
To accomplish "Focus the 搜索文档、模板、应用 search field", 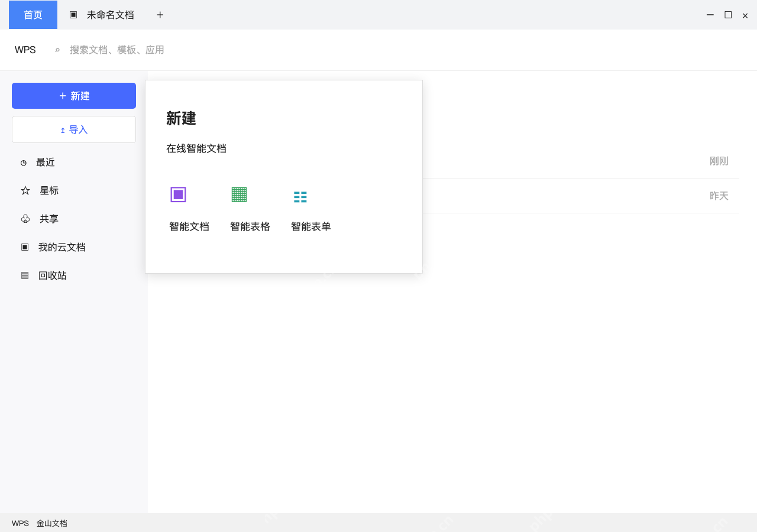I will tap(117, 50).
